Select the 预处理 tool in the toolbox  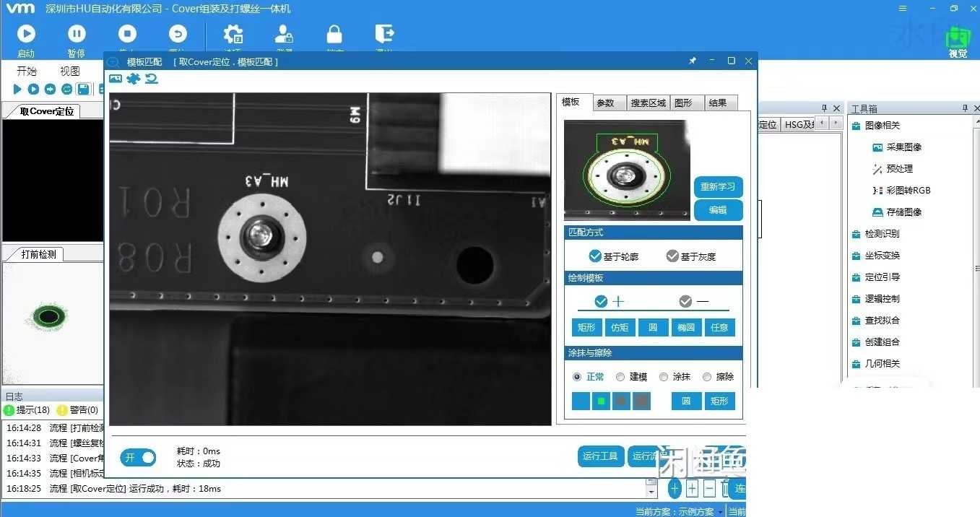893,169
